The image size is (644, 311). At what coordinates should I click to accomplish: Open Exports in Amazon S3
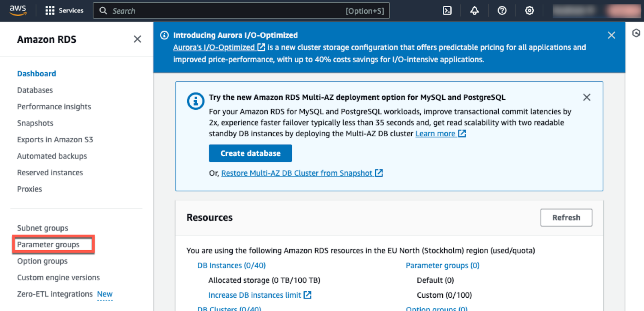tap(55, 140)
